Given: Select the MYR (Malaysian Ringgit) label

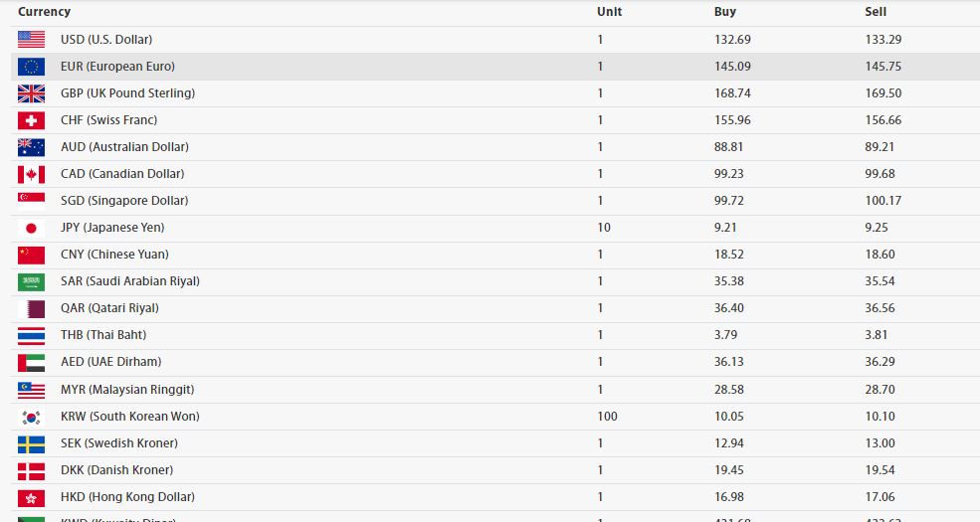Looking at the screenshot, I should 126,390.
